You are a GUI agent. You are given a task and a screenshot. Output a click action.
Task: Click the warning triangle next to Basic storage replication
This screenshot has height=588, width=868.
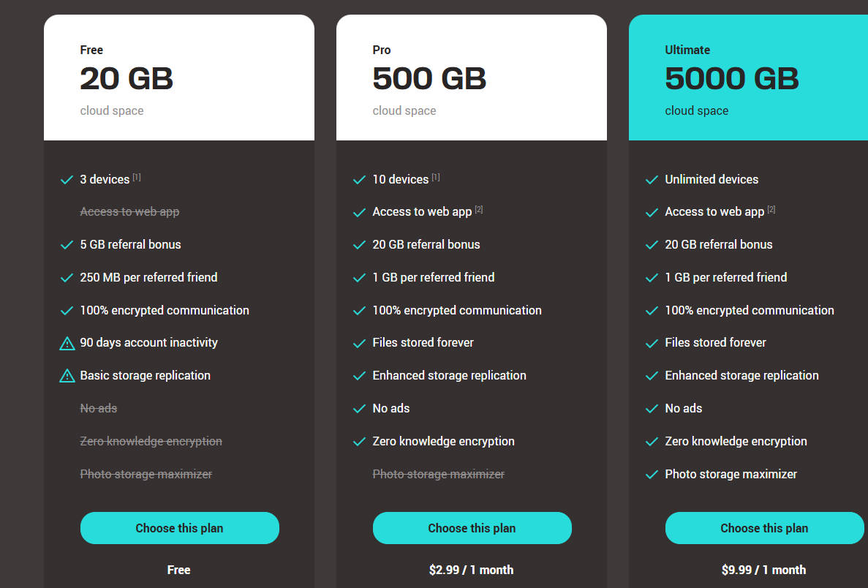(x=67, y=376)
